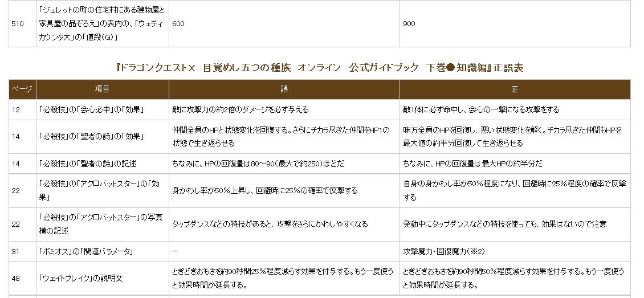Click the 誤 column header
The image size is (644, 298).
pyautogui.click(x=284, y=89)
